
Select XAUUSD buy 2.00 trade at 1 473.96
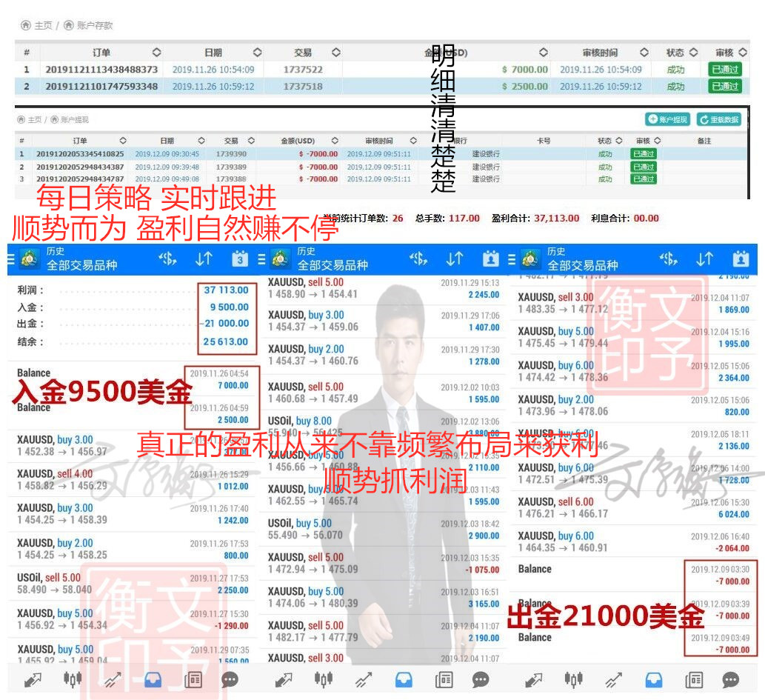point(633,405)
